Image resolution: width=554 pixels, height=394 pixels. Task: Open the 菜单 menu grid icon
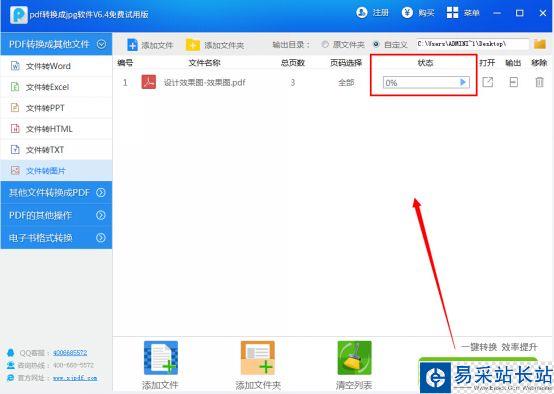click(452, 13)
